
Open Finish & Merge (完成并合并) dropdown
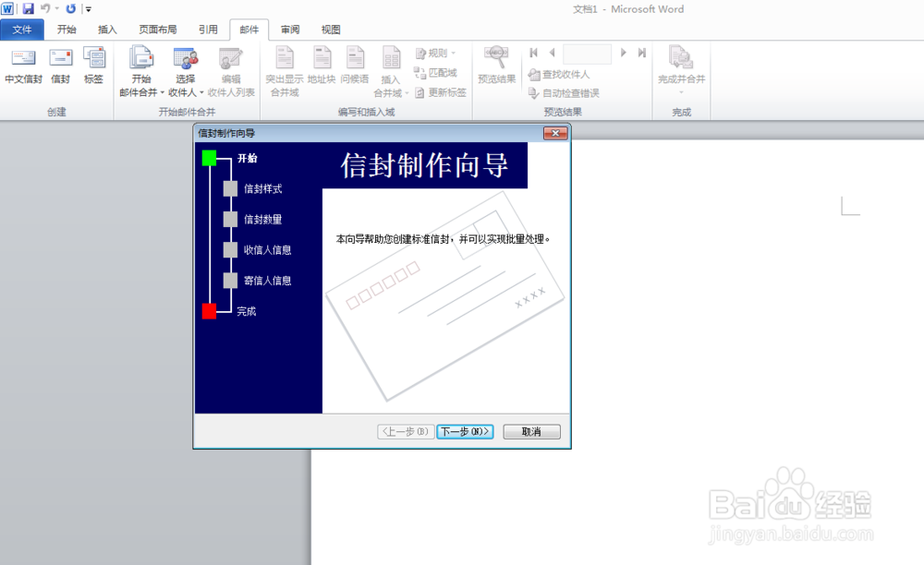tap(681, 70)
